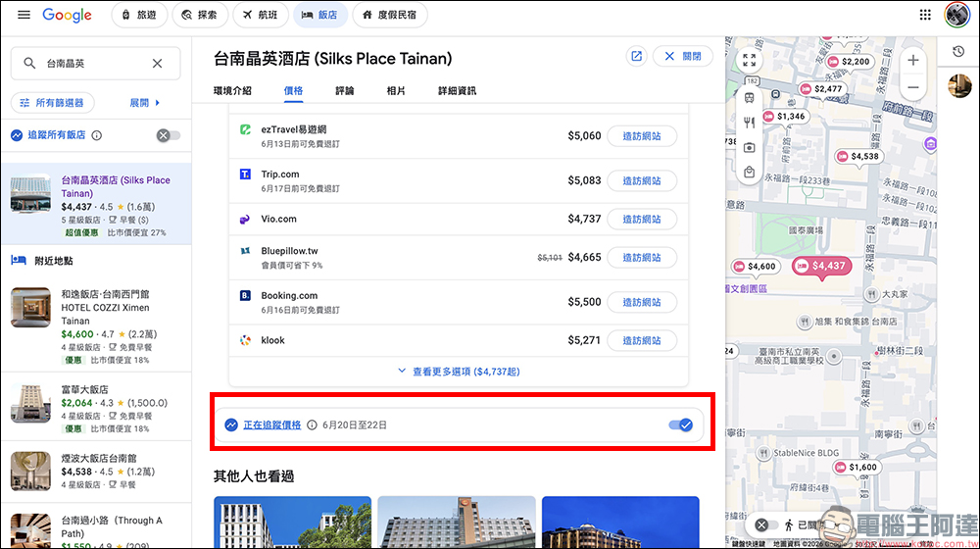Zoom in on the map
Image resolution: width=980 pixels, height=549 pixels.
coord(913,60)
